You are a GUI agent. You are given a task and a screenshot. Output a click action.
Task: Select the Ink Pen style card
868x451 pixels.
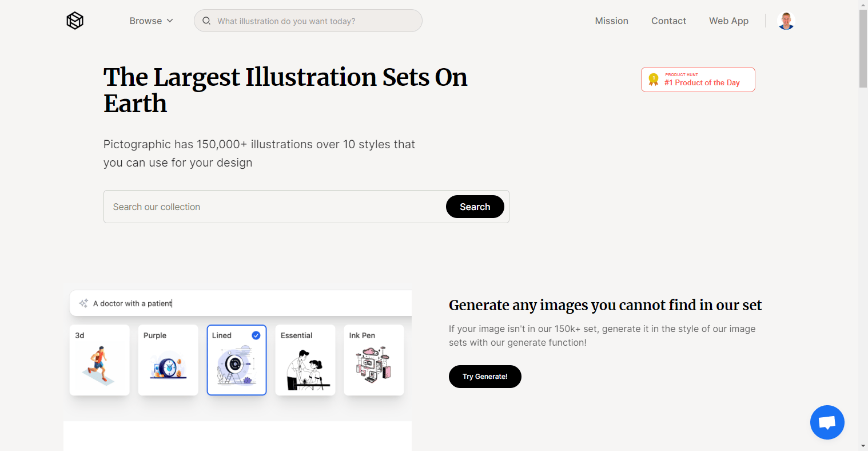pos(374,360)
